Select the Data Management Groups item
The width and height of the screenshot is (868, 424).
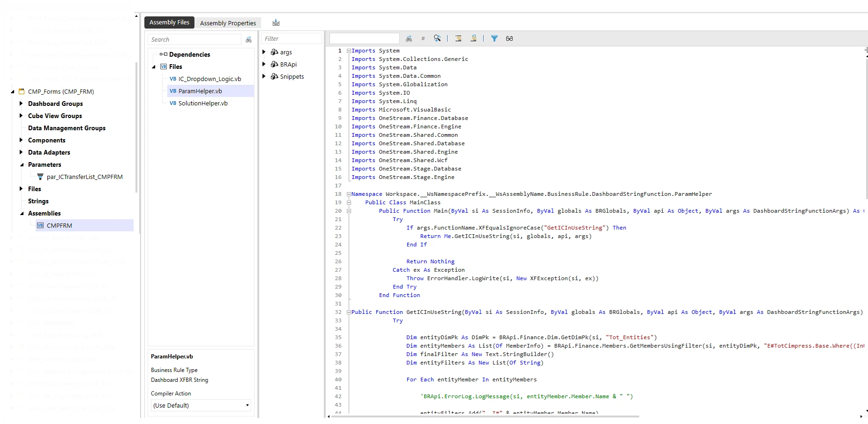(x=67, y=128)
